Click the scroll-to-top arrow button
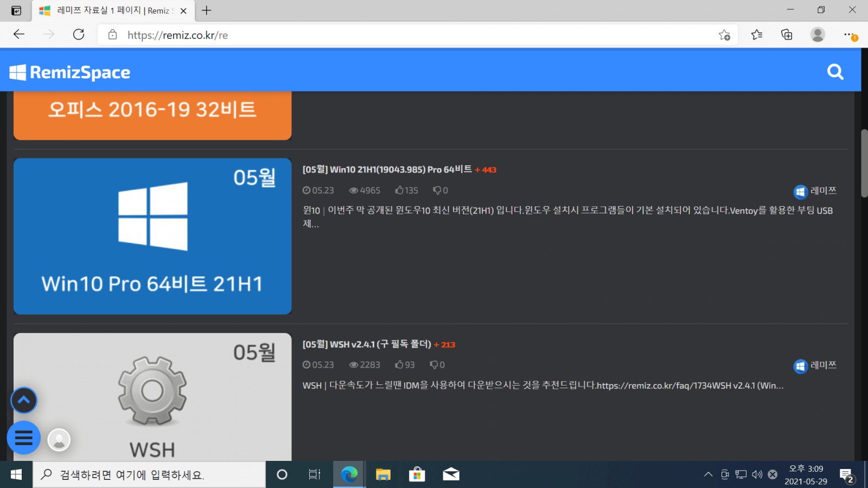 click(x=24, y=400)
